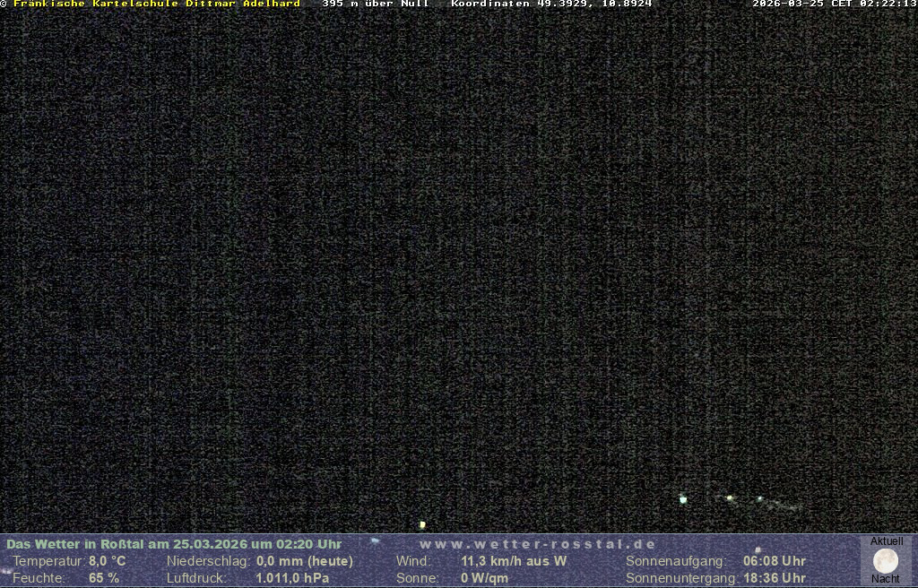Click the Fränkische Kartelschule Dittmar Adelhard credit
Viewport: 918px width, 588px height.
click(157, 4)
